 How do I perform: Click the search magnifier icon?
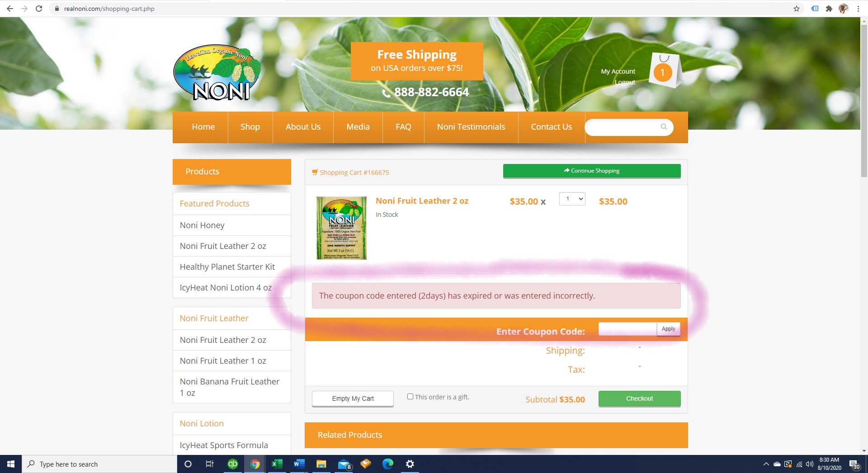click(x=664, y=127)
